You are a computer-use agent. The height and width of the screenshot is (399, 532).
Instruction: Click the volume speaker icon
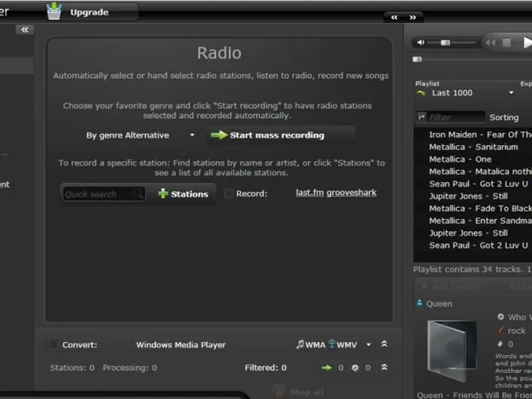pos(420,43)
